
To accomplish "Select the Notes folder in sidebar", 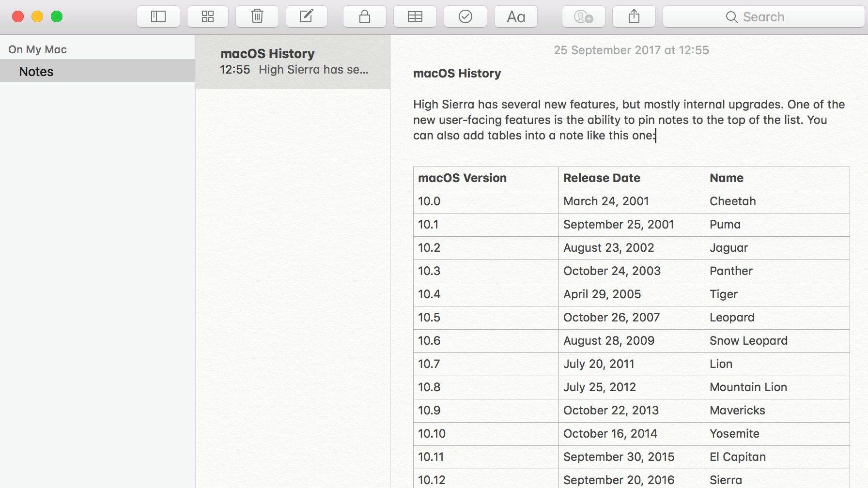I will [97, 71].
